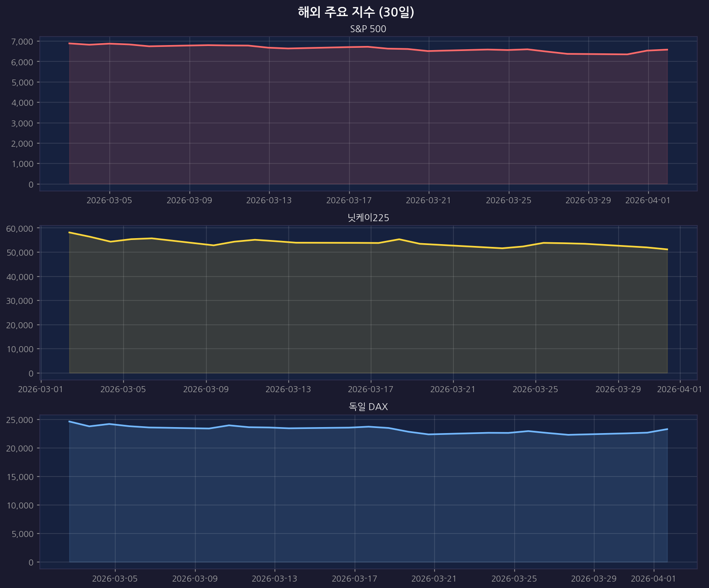
Task: Click the 2026-03-17 date label under S&P 500 chart
Action: 349,200
